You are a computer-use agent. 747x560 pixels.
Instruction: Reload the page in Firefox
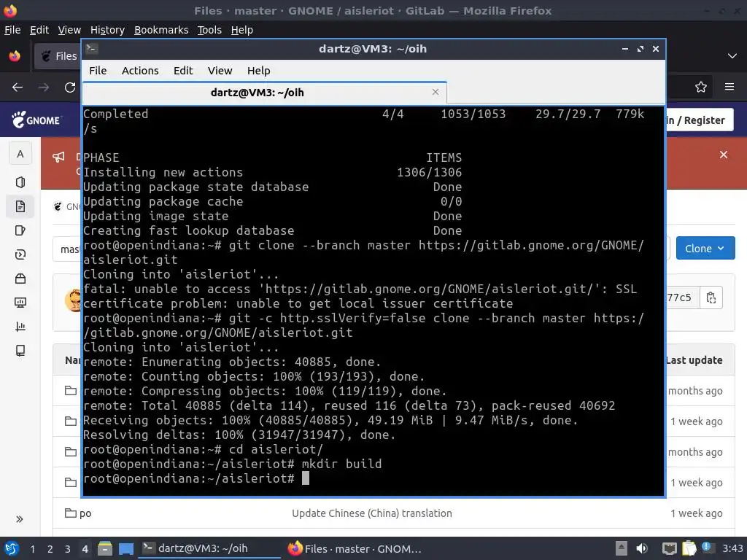[x=70, y=87]
